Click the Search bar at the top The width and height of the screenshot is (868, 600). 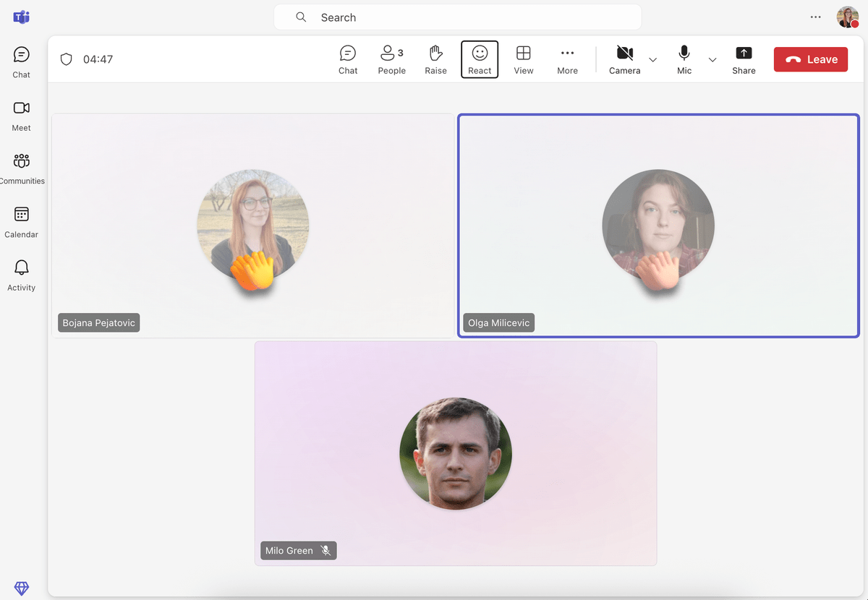[x=457, y=17]
